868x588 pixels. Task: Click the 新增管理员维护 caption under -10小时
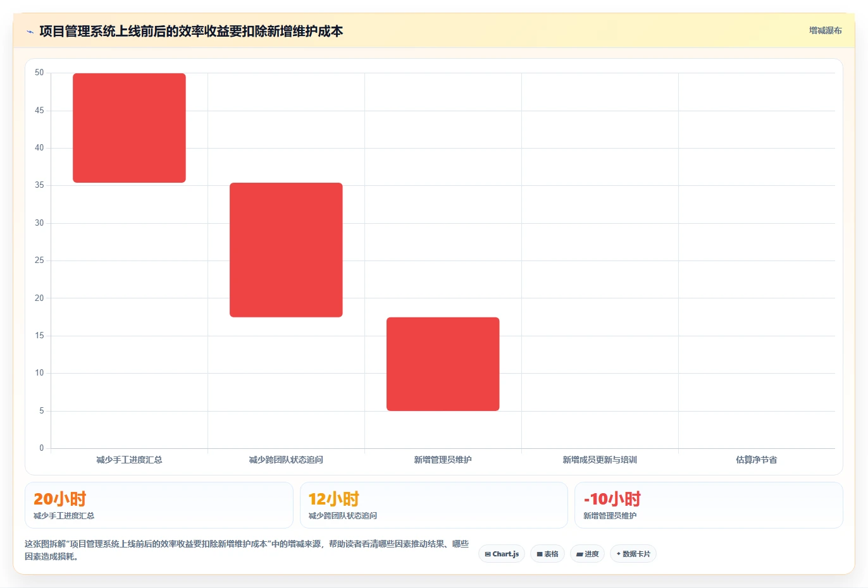610,516
